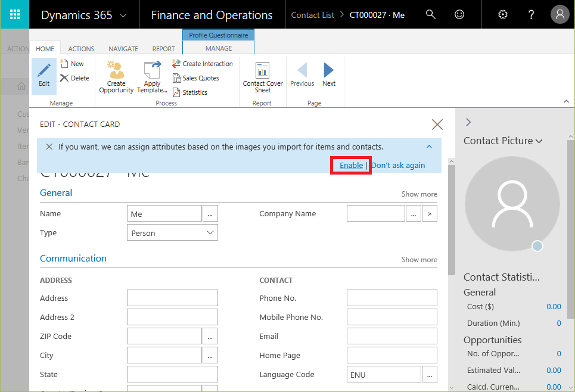Open the Name field ellipsis lookup
575x392 pixels.
210,213
